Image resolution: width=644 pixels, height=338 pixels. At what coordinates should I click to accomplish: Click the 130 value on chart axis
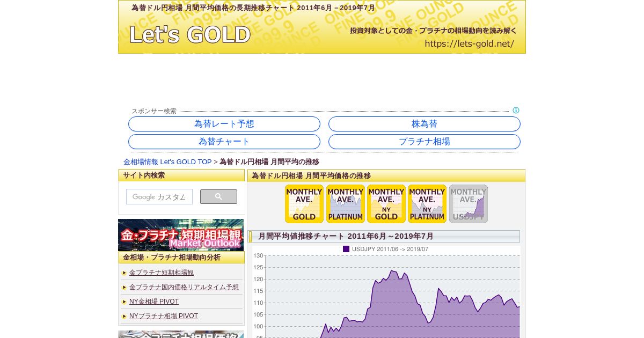258,256
